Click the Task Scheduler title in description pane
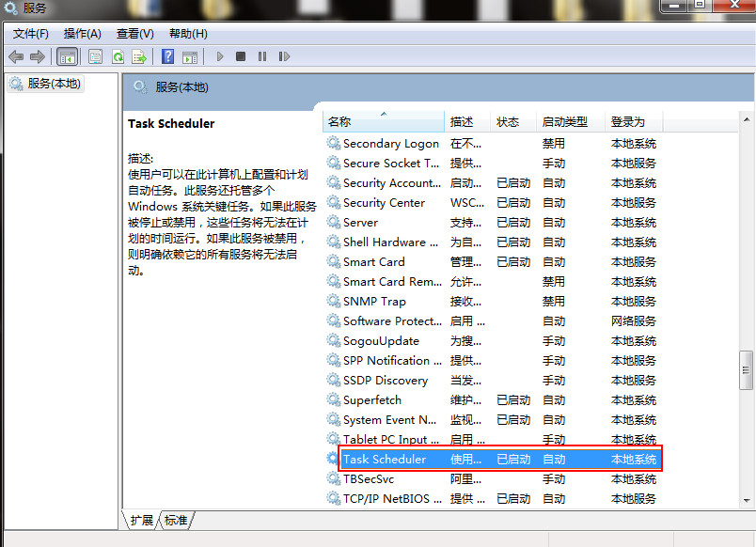Viewport: 756px width, 547px height. pyautogui.click(x=171, y=124)
